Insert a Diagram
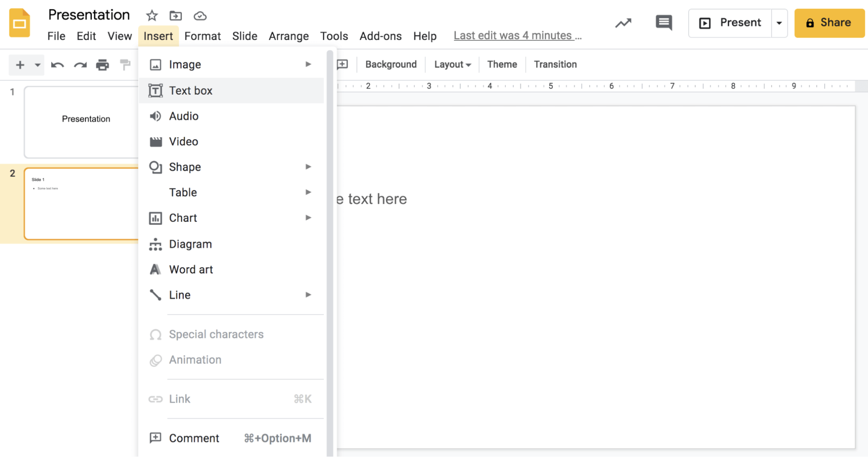Screen dimensions: 868x457 tap(190, 244)
